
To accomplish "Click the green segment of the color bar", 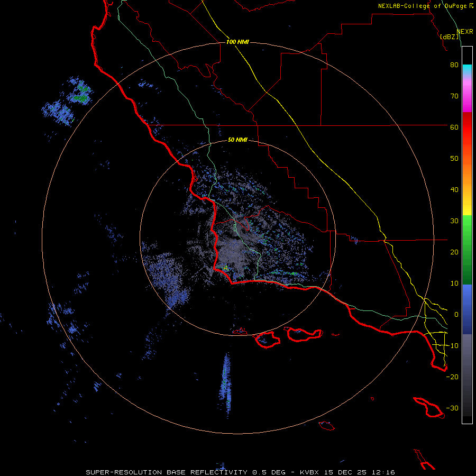I will click(x=467, y=250).
